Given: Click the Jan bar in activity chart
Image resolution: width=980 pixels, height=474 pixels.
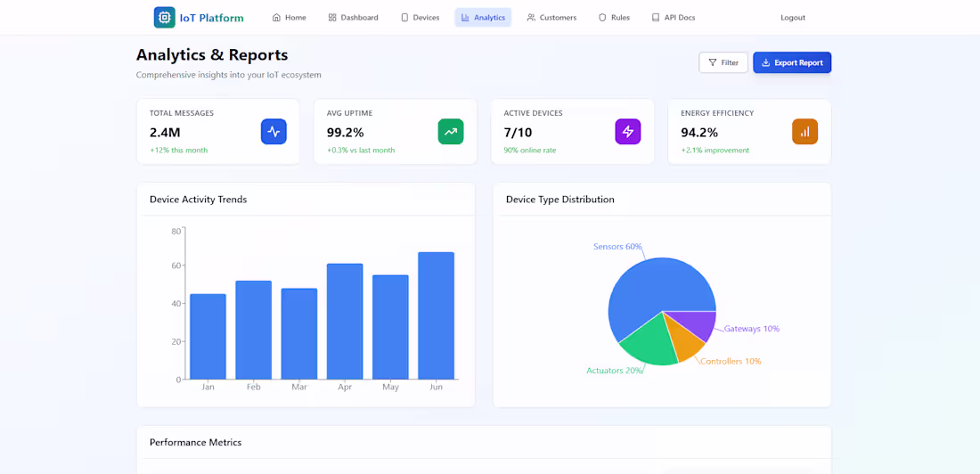Looking at the screenshot, I should (208, 337).
